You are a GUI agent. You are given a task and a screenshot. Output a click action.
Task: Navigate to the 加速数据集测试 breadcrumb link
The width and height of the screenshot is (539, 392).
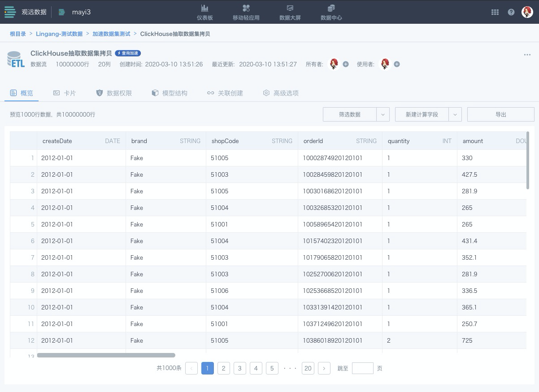click(x=111, y=34)
